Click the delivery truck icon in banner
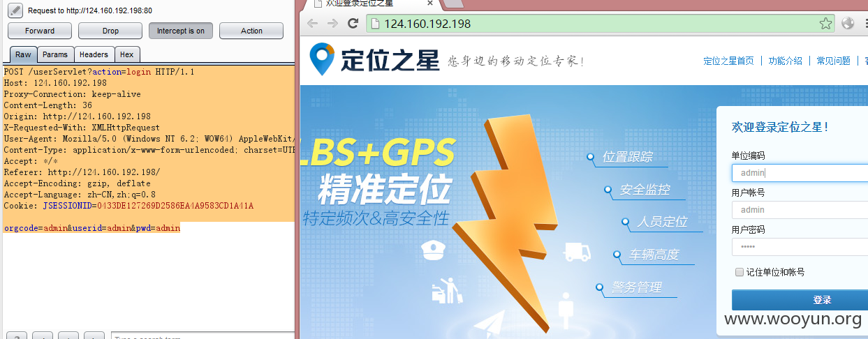This screenshot has height=339, width=868. (577, 252)
